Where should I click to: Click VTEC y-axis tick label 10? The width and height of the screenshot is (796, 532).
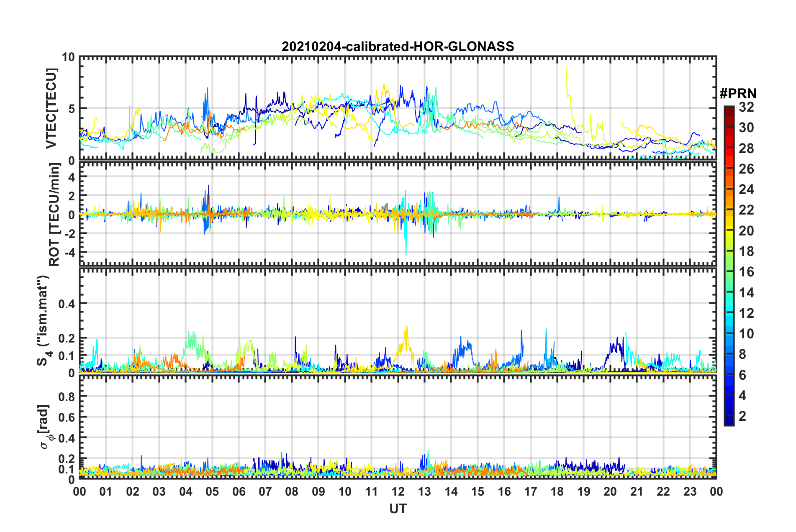68,57
